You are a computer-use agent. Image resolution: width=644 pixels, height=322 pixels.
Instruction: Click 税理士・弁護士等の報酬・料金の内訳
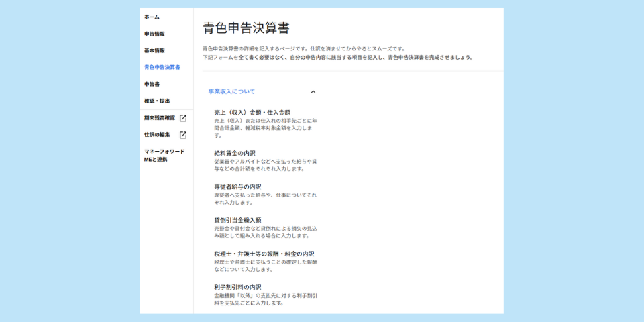coord(264,254)
